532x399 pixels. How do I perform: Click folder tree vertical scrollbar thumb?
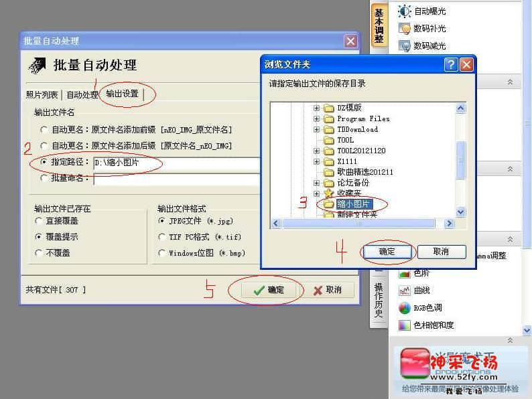coord(460,160)
